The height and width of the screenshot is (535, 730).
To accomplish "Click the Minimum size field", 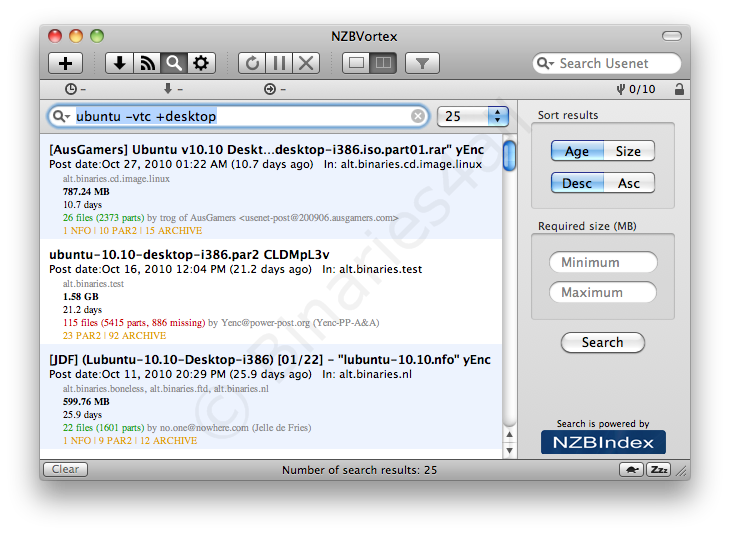I will pos(603,262).
